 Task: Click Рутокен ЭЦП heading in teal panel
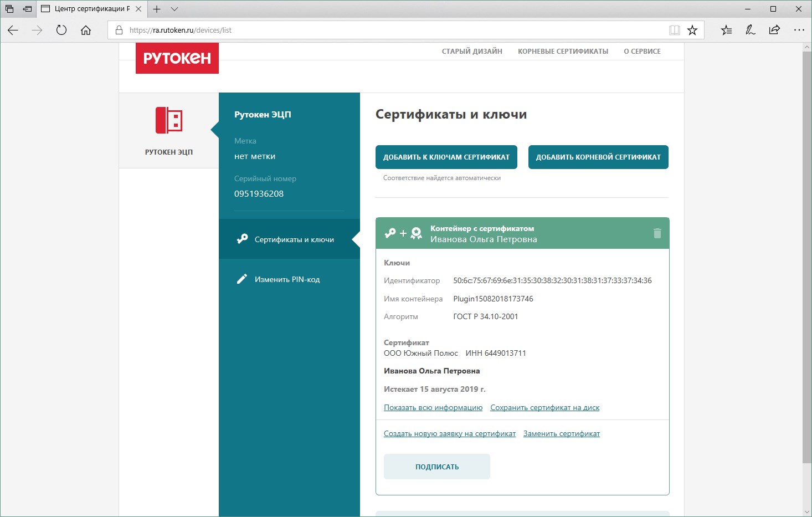pos(263,115)
